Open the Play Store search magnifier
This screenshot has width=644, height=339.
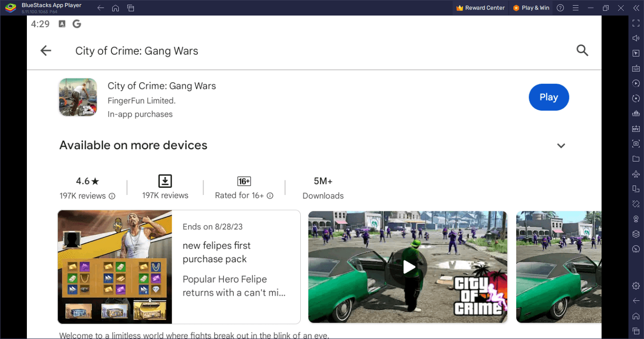pyautogui.click(x=582, y=50)
